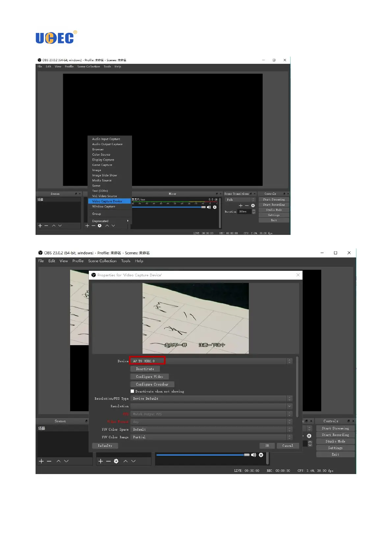Click the Defaults button in properties dialog
This screenshot has width=392, height=554.
tap(105, 446)
